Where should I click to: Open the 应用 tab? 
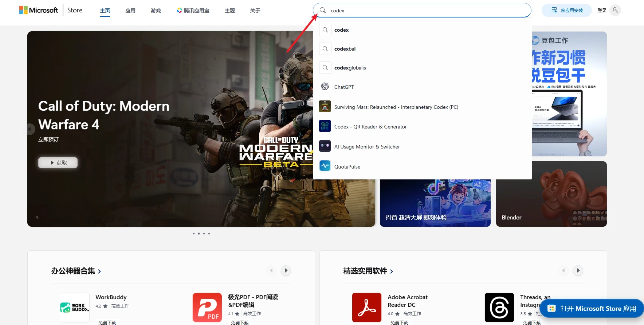pyautogui.click(x=130, y=11)
